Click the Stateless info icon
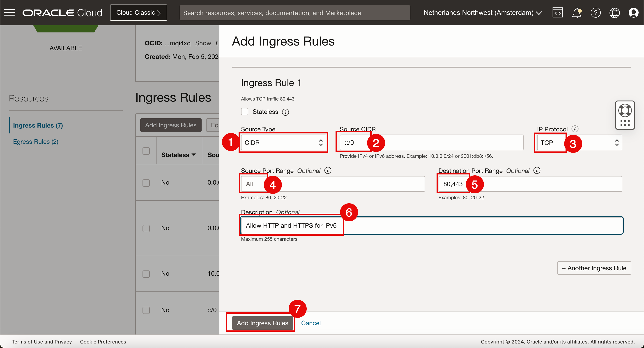644x348 pixels. pos(285,112)
